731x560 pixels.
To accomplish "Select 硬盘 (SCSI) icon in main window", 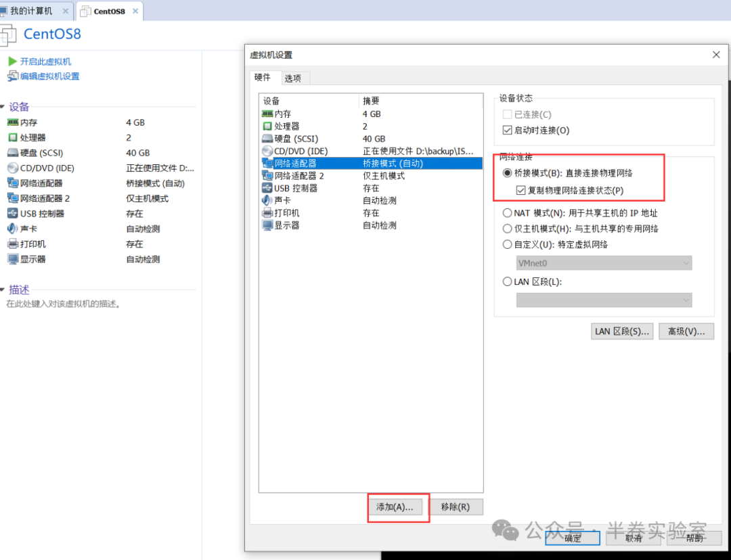I will tap(13, 153).
